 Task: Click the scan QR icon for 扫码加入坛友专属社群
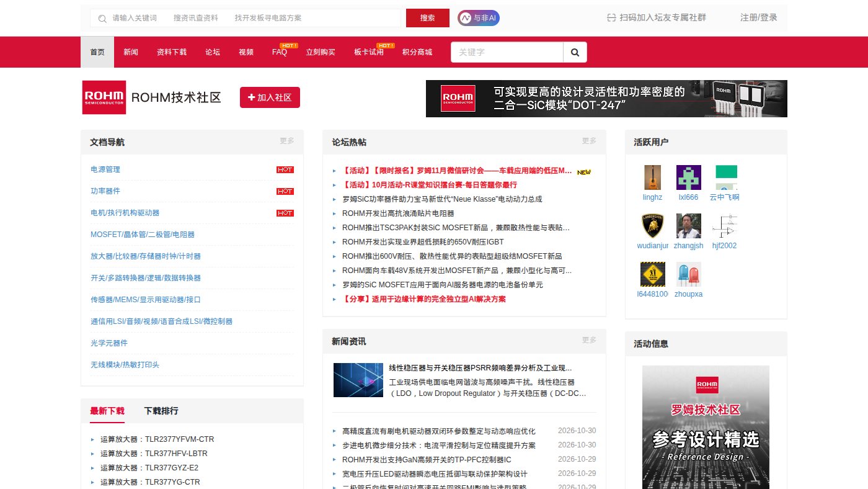coord(611,18)
